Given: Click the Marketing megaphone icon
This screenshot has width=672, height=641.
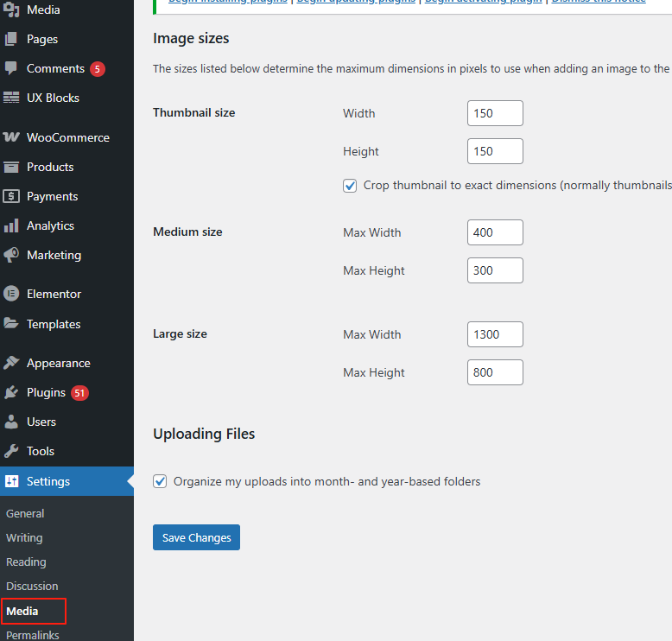Looking at the screenshot, I should [x=11, y=255].
